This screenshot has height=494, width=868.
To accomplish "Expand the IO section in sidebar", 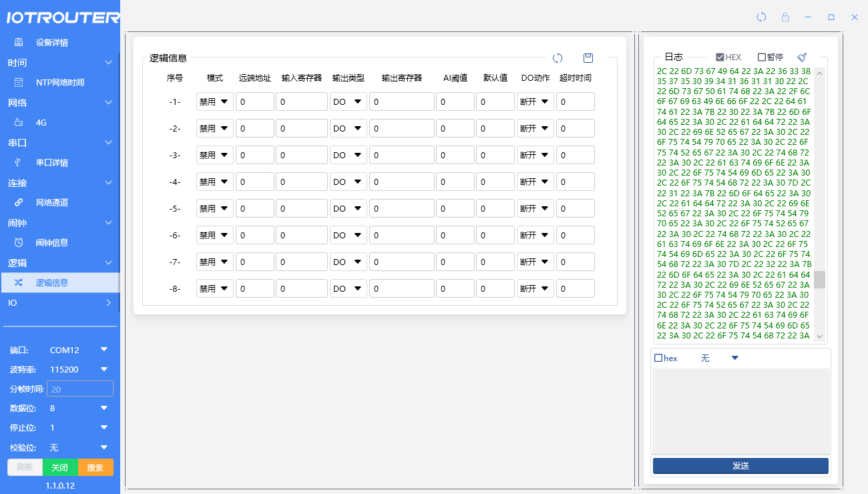I will [60, 303].
